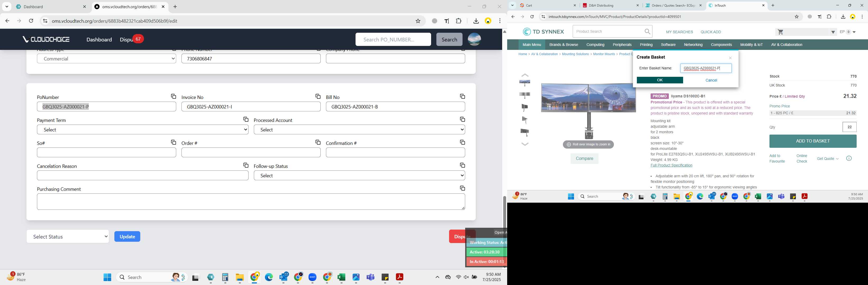Open the Dashboard nav item in CloudChoice
The height and width of the screenshot is (285, 868).
pyautogui.click(x=99, y=39)
